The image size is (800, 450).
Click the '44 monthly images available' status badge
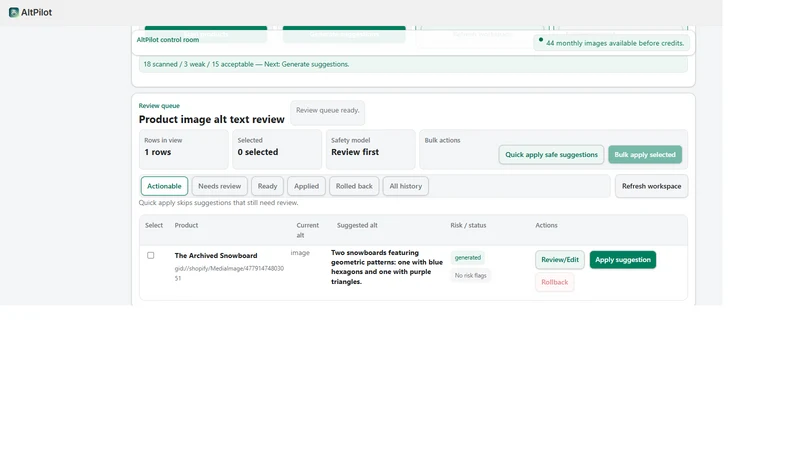611,43
